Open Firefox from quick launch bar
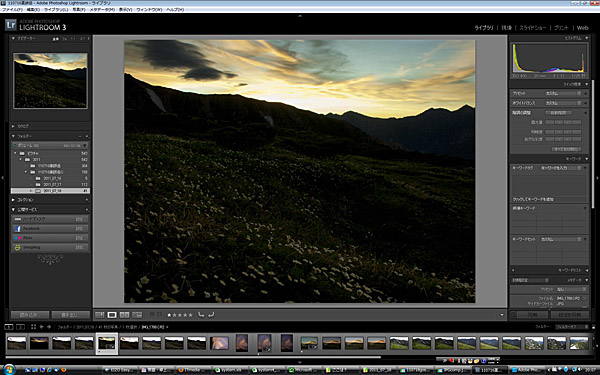The height and width of the screenshot is (375, 600). pos(64,370)
